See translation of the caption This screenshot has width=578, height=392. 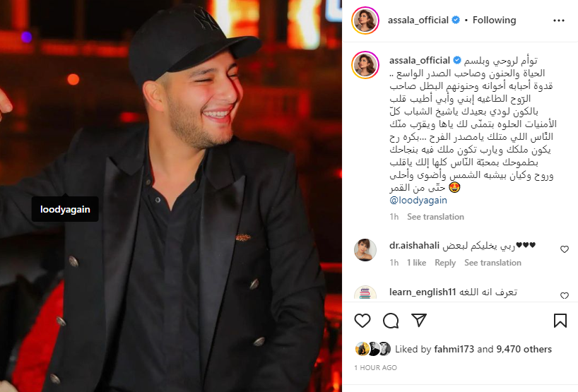point(435,217)
